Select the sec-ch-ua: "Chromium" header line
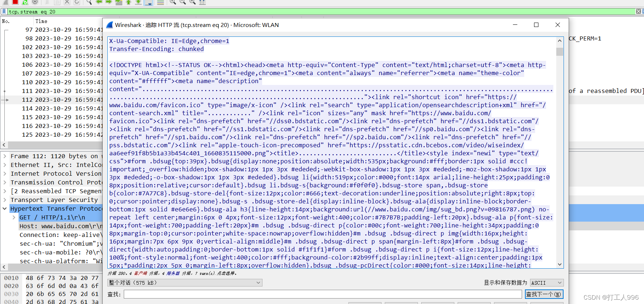 click(x=61, y=243)
